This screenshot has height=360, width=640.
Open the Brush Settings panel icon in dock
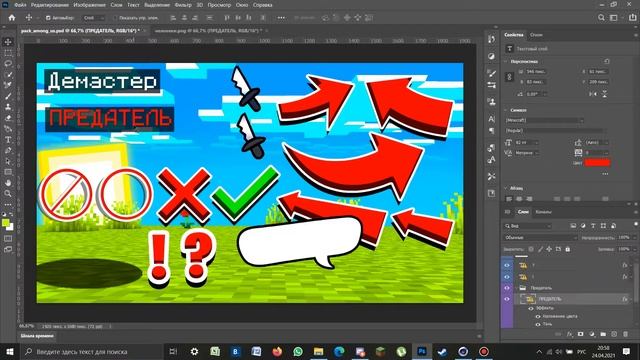click(491, 73)
